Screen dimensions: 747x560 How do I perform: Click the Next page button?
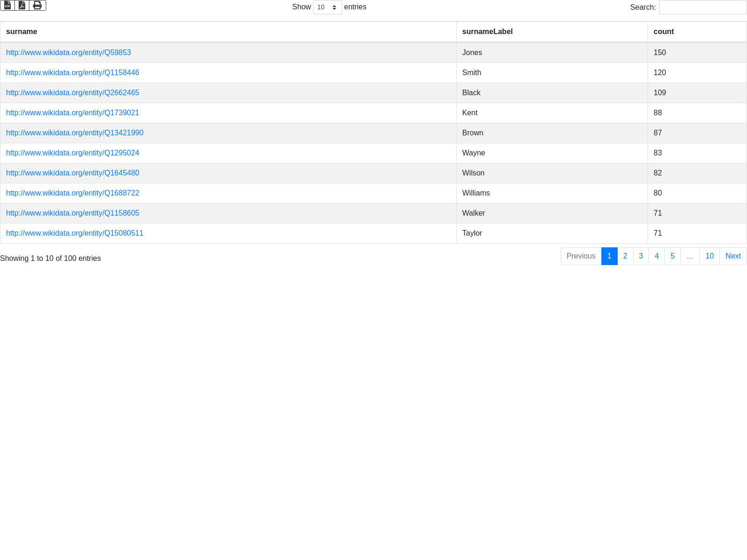tap(733, 256)
